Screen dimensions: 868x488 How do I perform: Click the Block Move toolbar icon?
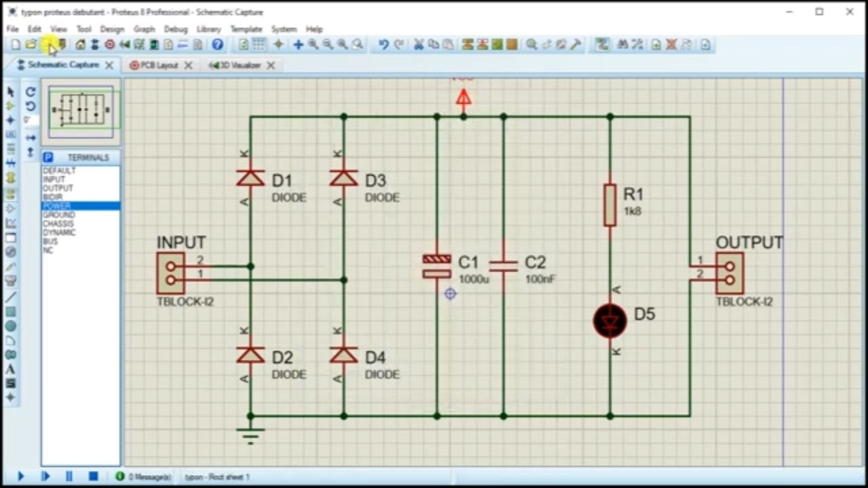[482, 45]
